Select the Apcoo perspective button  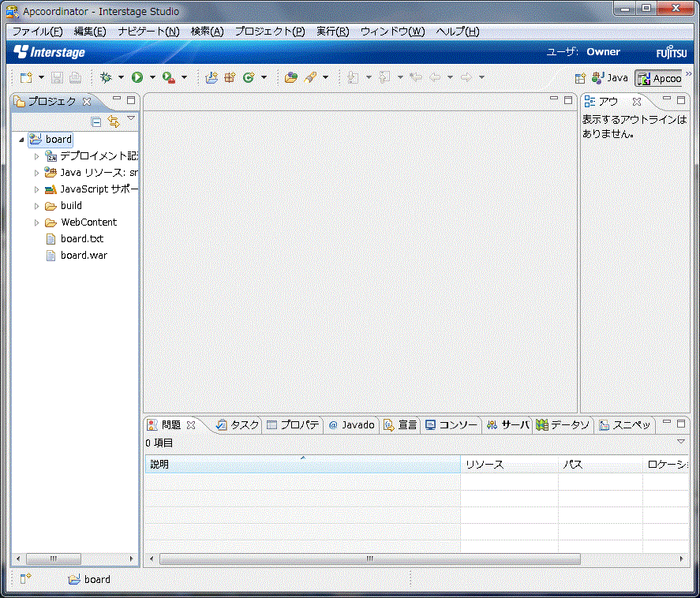[659, 78]
